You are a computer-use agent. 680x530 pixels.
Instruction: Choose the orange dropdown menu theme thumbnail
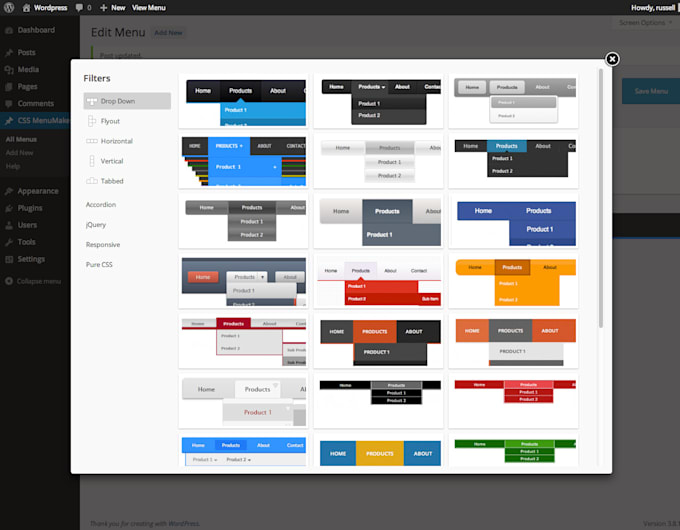(513, 283)
